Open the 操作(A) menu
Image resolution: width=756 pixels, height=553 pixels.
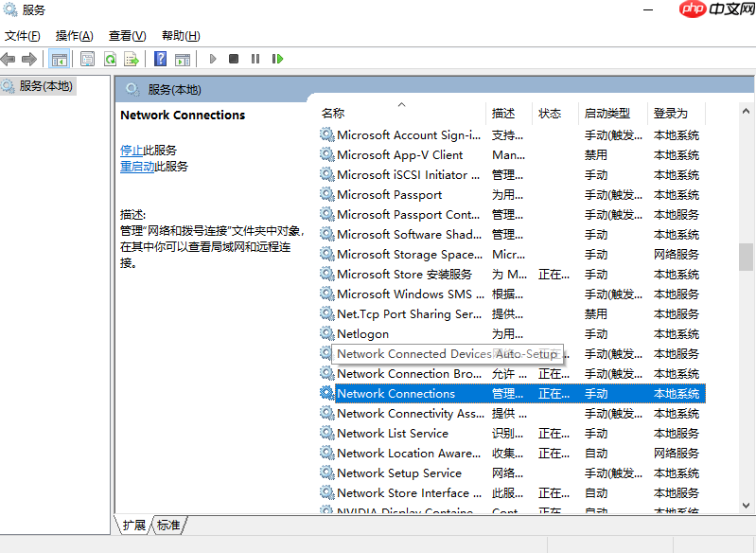coord(74,36)
